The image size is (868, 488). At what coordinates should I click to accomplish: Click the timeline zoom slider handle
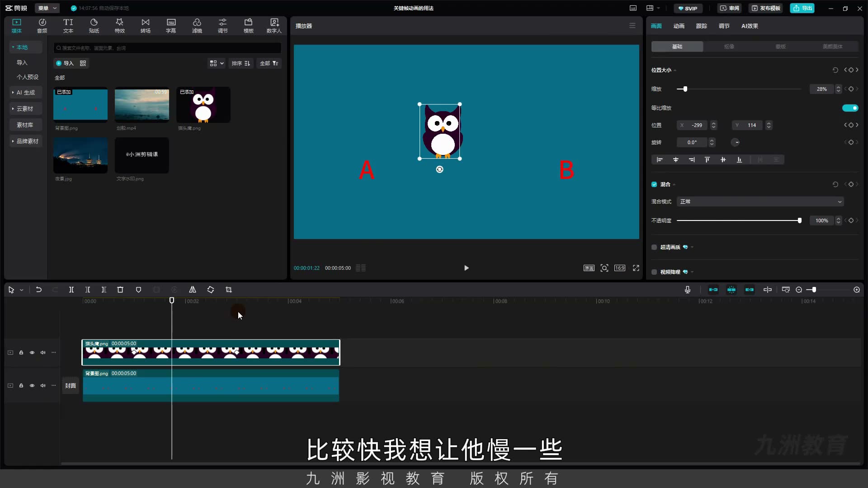(x=814, y=290)
